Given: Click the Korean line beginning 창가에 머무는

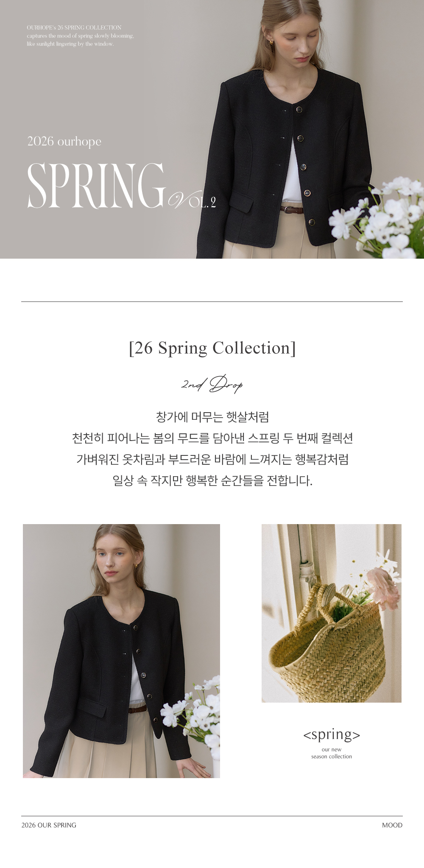Looking at the screenshot, I should click(x=212, y=417).
